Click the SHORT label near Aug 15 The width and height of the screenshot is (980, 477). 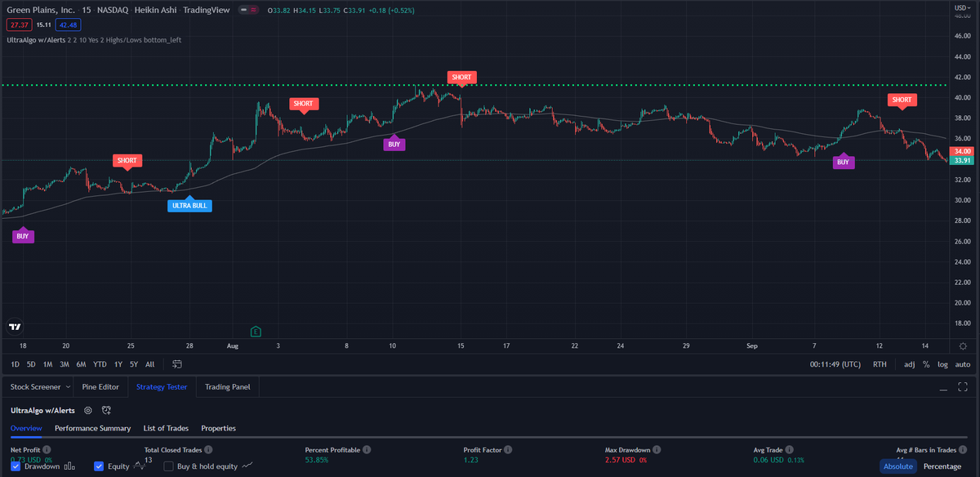point(461,78)
